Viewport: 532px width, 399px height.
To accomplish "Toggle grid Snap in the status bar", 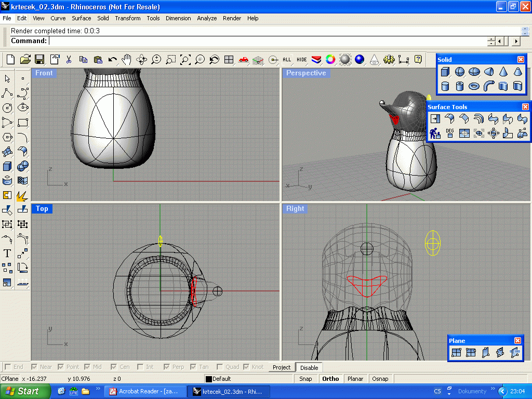I will (x=305, y=379).
